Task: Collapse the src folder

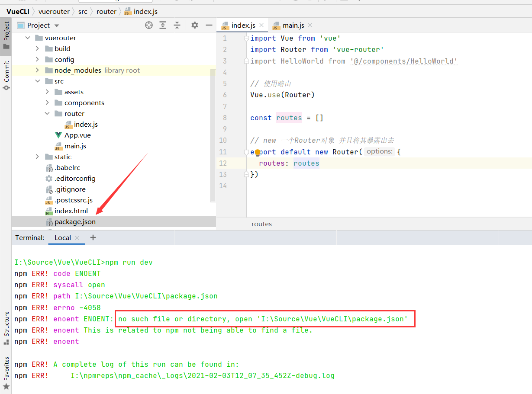Action: [x=38, y=81]
